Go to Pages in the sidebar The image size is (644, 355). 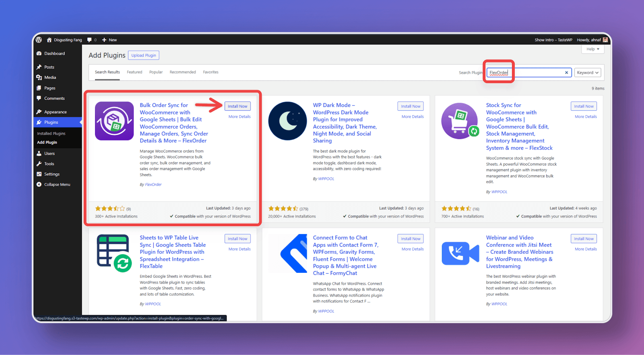point(50,88)
